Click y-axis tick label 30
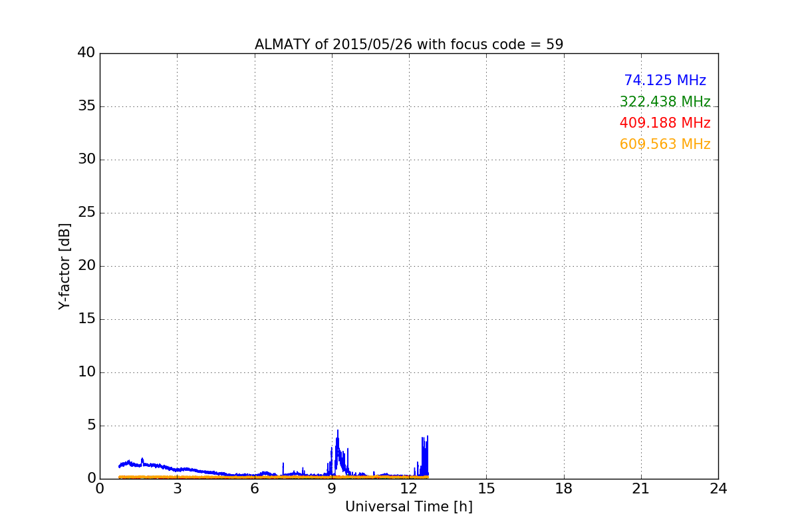The height and width of the screenshot is (532, 798). [86, 160]
